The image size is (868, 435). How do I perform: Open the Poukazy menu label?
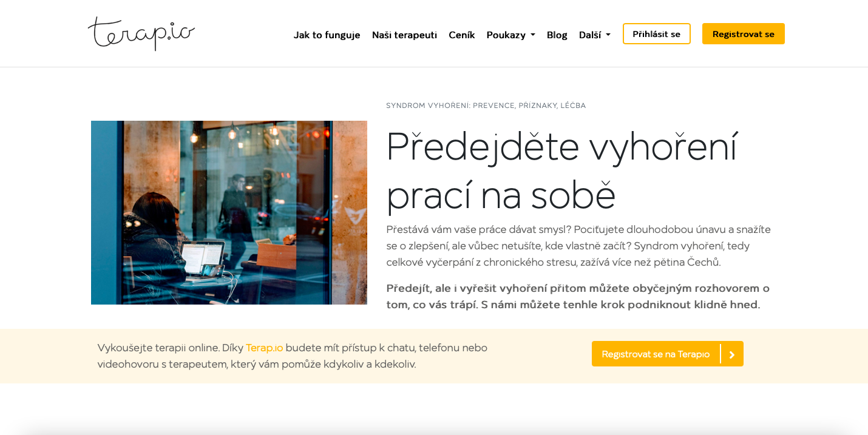coord(506,35)
